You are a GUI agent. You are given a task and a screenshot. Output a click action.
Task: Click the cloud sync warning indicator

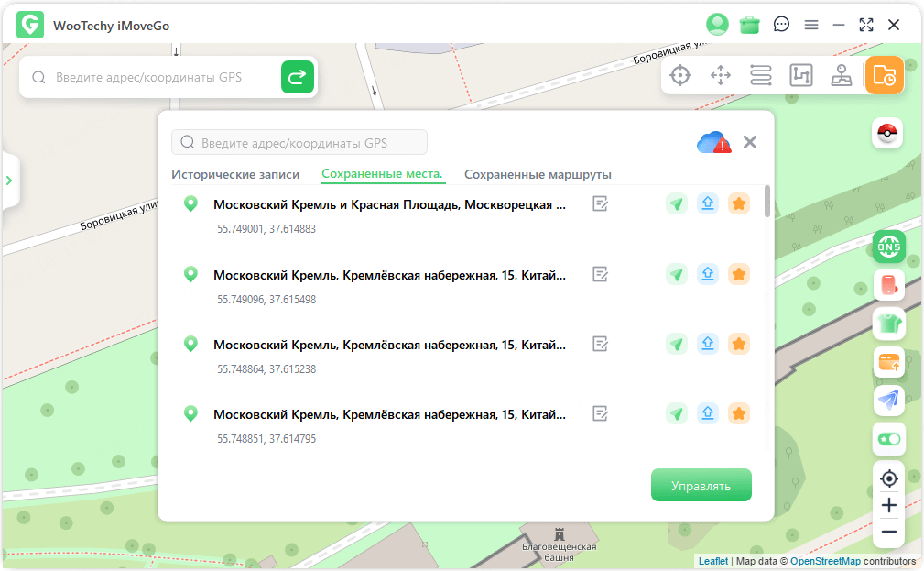[x=713, y=142]
